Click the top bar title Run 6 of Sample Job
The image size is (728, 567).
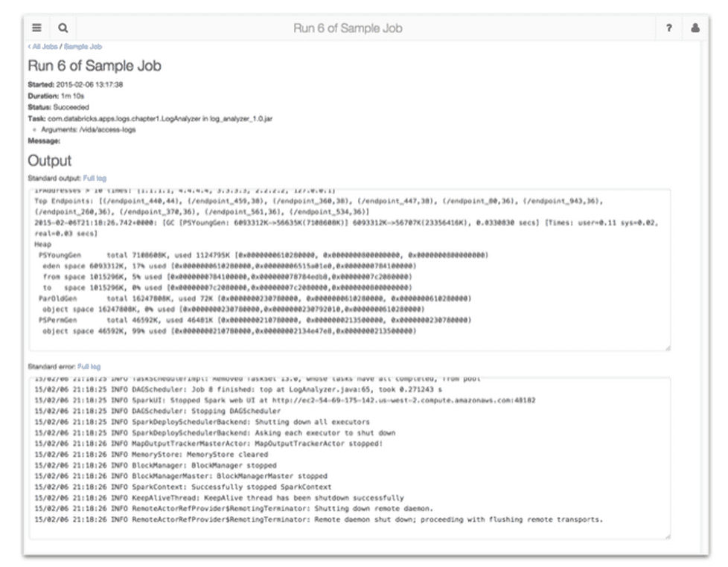(x=348, y=28)
